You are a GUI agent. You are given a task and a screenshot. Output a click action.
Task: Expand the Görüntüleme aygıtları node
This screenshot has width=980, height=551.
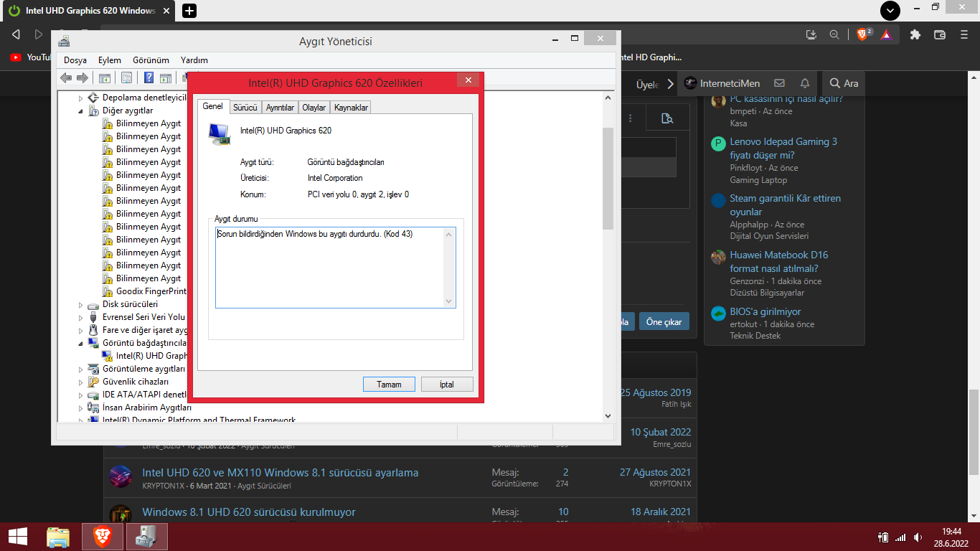[80, 369]
